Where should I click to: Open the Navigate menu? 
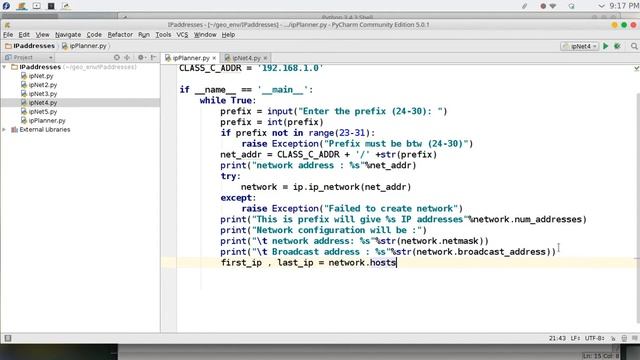(x=68, y=35)
